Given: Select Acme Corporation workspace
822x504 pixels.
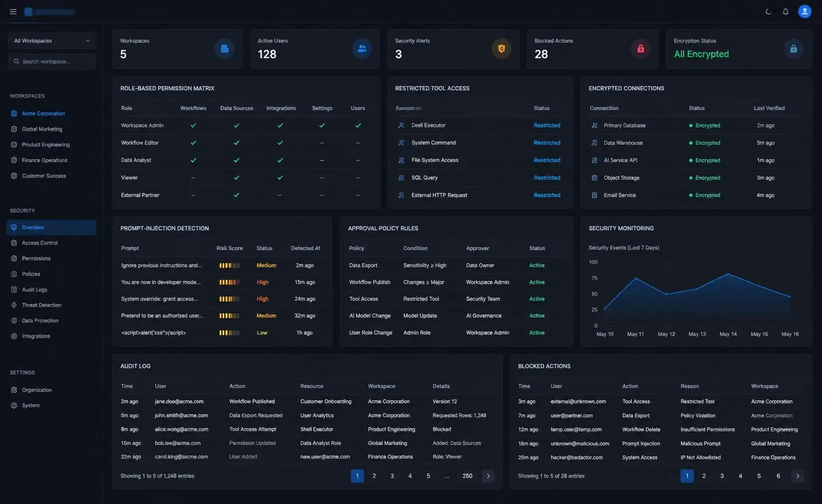Looking at the screenshot, I should coord(43,114).
